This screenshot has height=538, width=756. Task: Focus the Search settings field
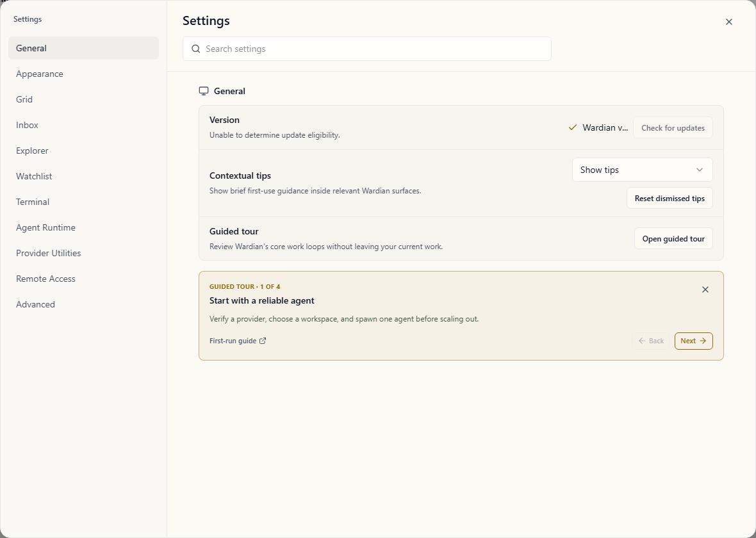367,49
